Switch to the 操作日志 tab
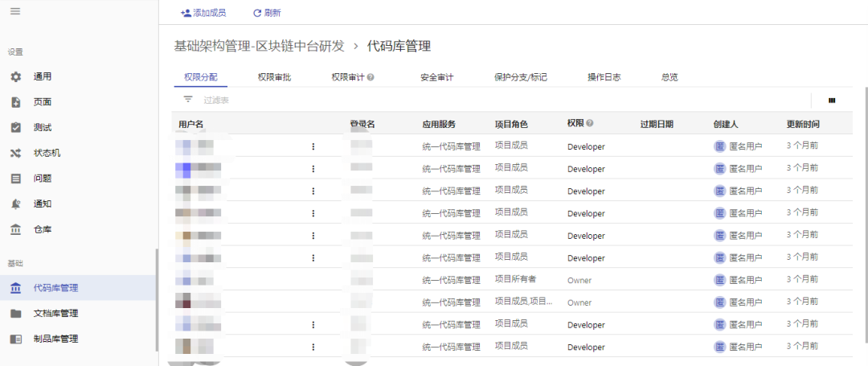 [x=604, y=77]
